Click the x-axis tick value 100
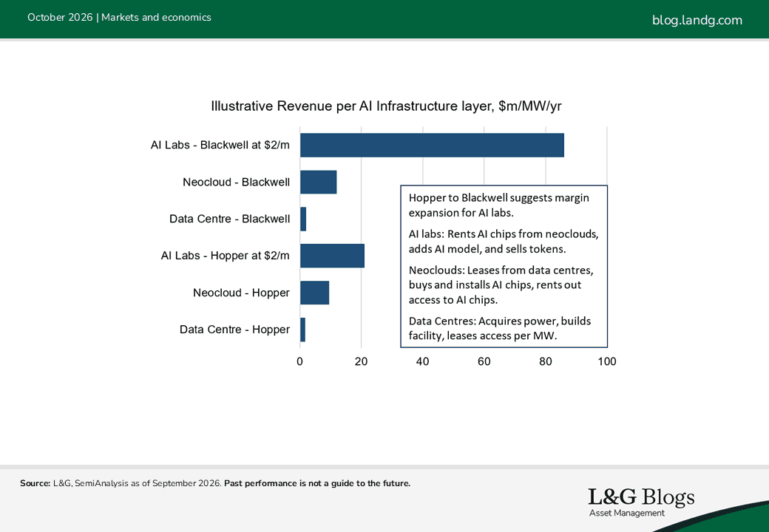This screenshot has height=532, width=769. (x=606, y=361)
